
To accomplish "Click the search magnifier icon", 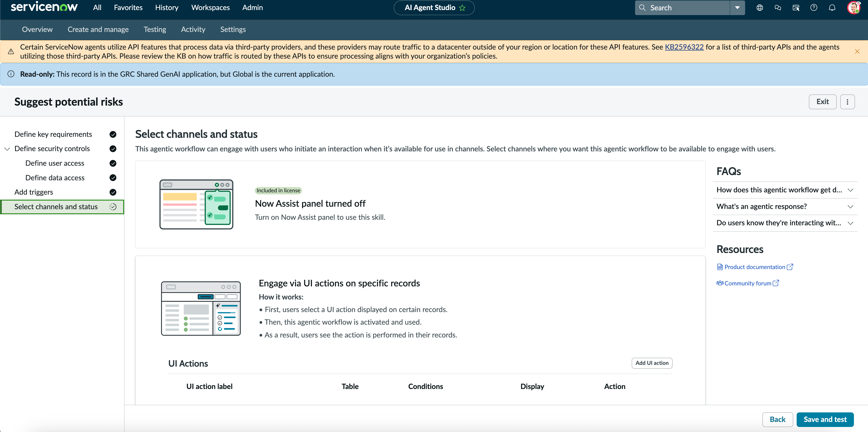I will pyautogui.click(x=642, y=8).
